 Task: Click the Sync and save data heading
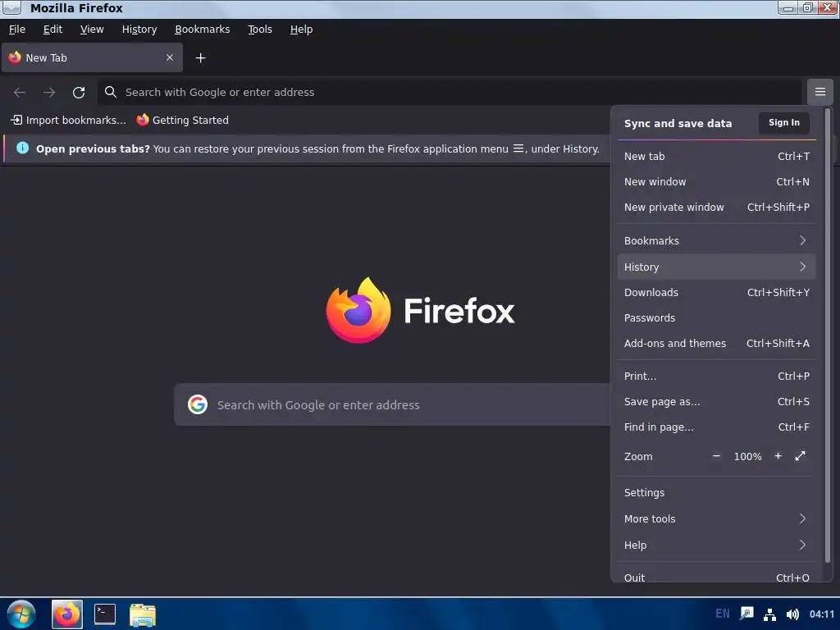pyautogui.click(x=678, y=123)
